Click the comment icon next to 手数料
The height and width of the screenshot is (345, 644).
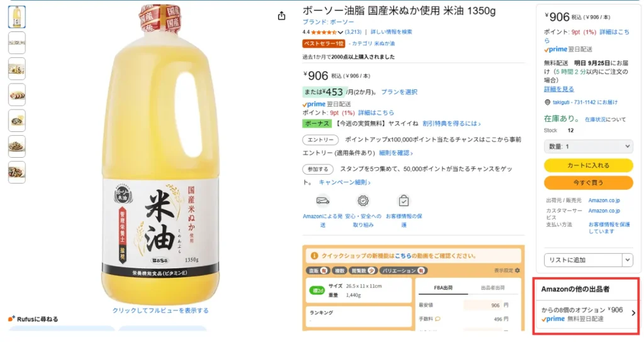coord(438,319)
